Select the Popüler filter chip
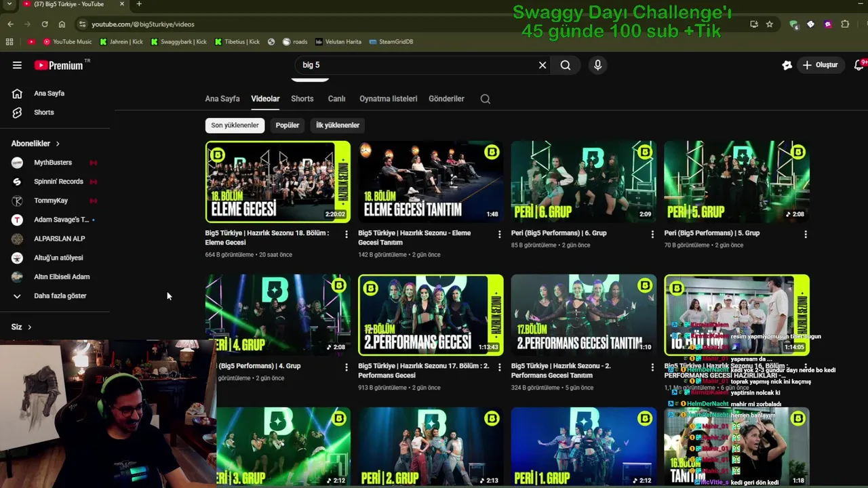This screenshot has width=868, height=488. [288, 125]
